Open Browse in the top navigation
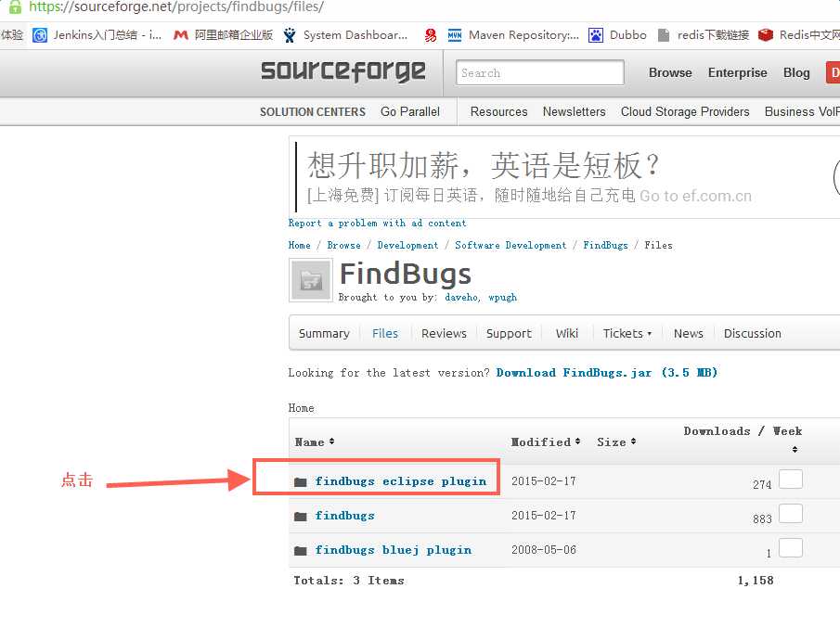 point(670,72)
